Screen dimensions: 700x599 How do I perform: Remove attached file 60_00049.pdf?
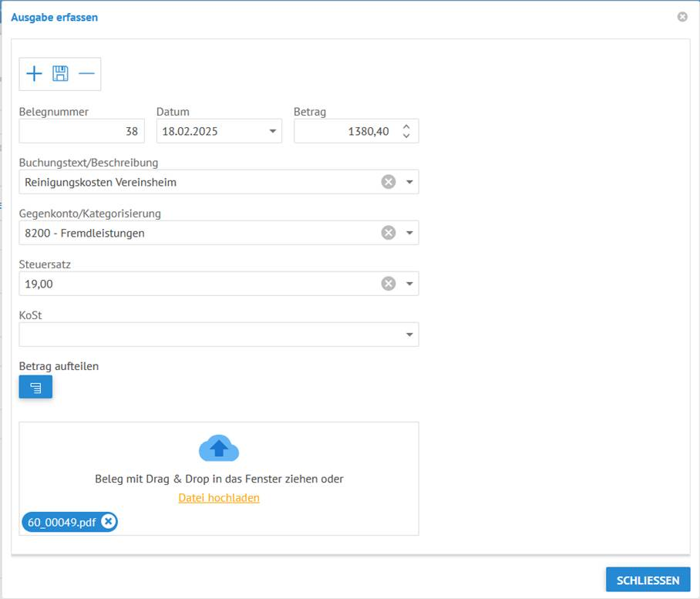coord(109,522)
